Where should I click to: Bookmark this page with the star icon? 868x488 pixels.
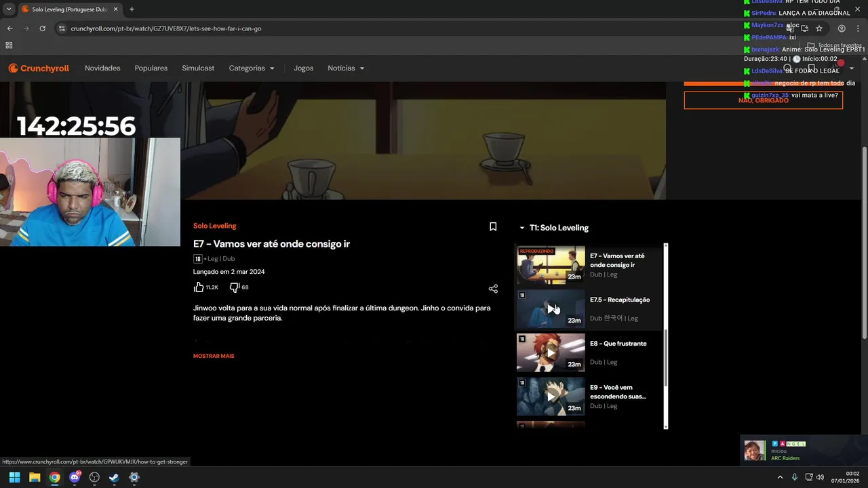click(x=819, y=28)
